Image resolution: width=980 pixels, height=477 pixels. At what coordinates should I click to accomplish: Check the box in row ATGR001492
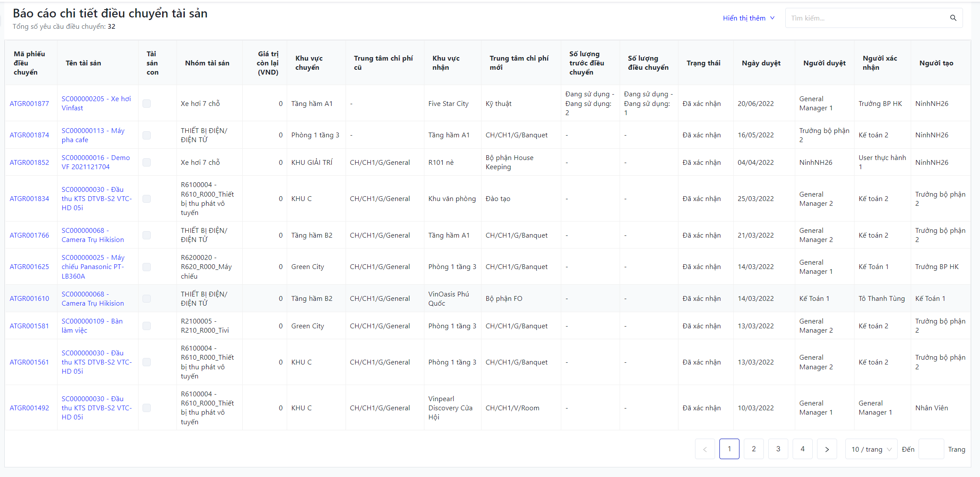[147, 408]
